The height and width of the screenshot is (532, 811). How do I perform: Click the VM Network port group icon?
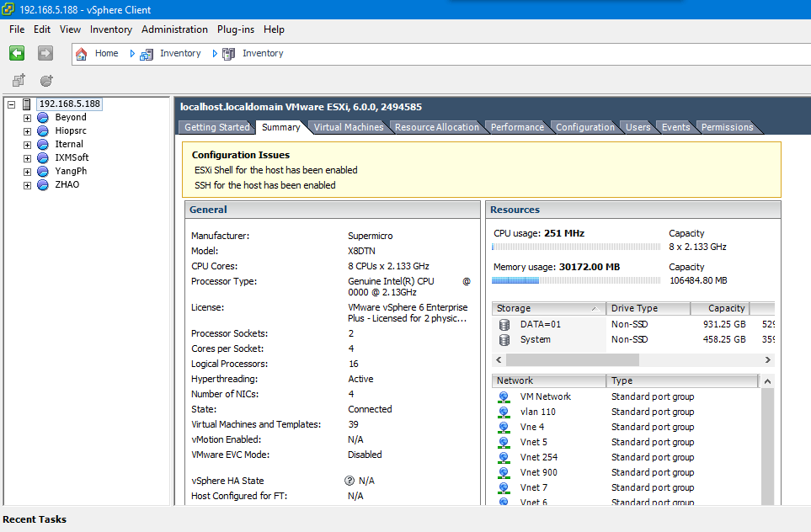tap(504, 397)
